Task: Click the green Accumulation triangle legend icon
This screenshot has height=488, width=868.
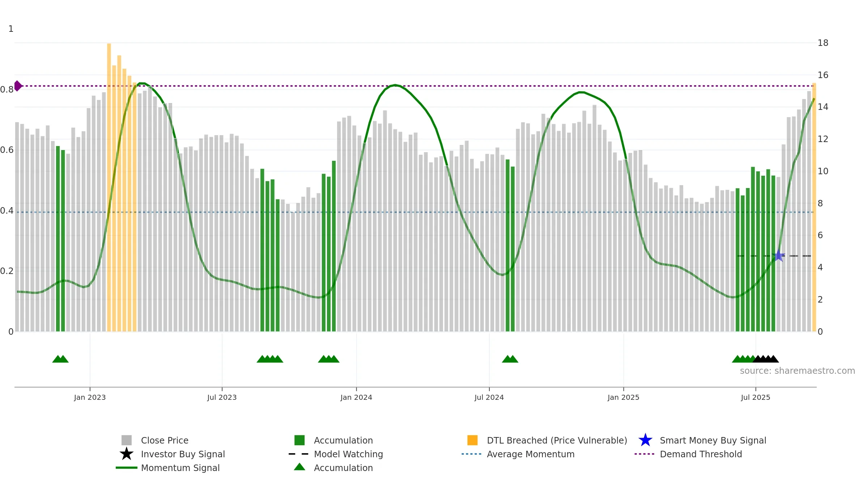Action: pos(299,467)
